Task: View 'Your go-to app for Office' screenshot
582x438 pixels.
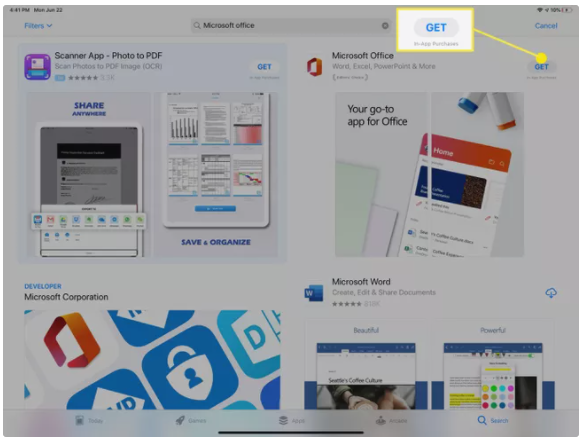Action: [x=382, y=175]
